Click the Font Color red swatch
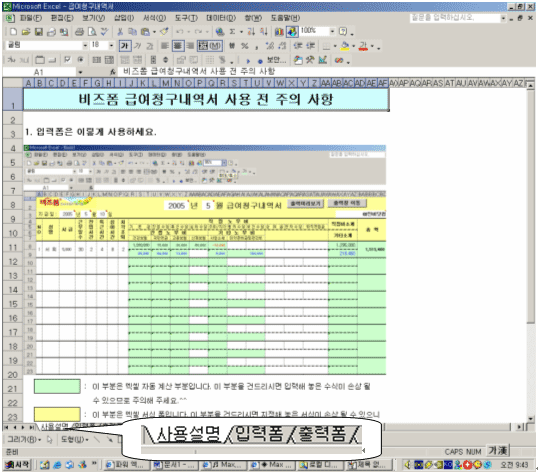Viewport: 538px width, 472px height. pos(363,46)
